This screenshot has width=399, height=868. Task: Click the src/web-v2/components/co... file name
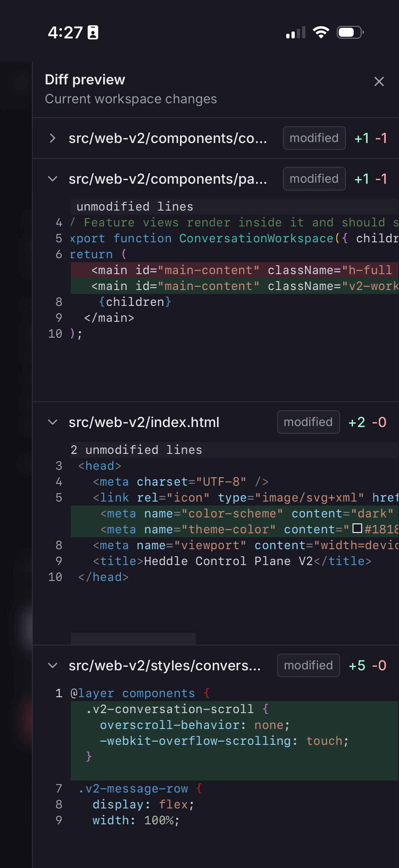pyautogui.click(x=168, y=138)
